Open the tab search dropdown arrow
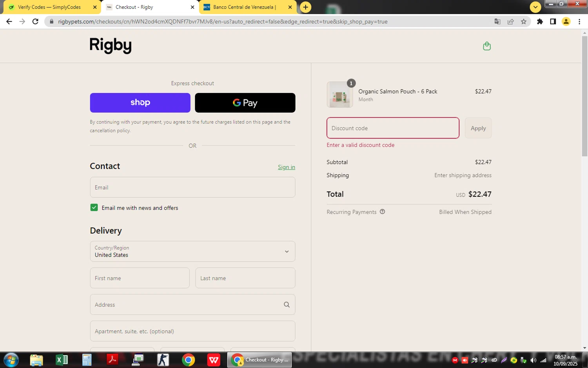Screen dimensions: 588x368 pyautogui.click(x=535, y=7)
